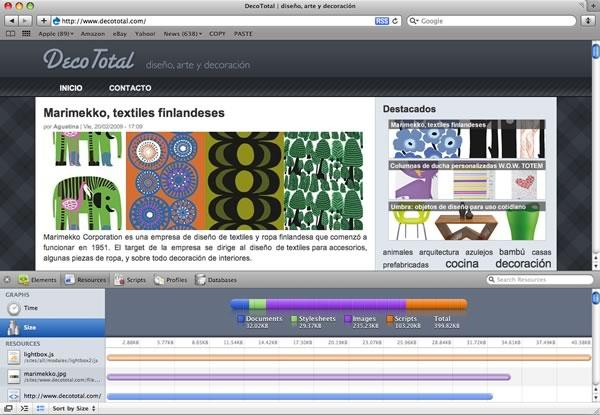Go forward with the Forward arrow button
600x415 pixels.
[x=24, y=21]
